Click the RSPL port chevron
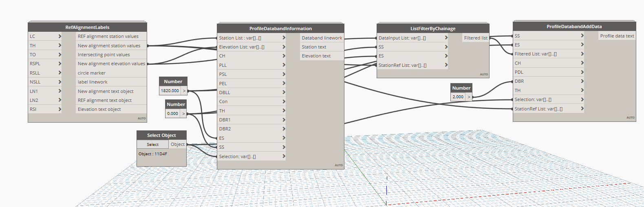 60,64
